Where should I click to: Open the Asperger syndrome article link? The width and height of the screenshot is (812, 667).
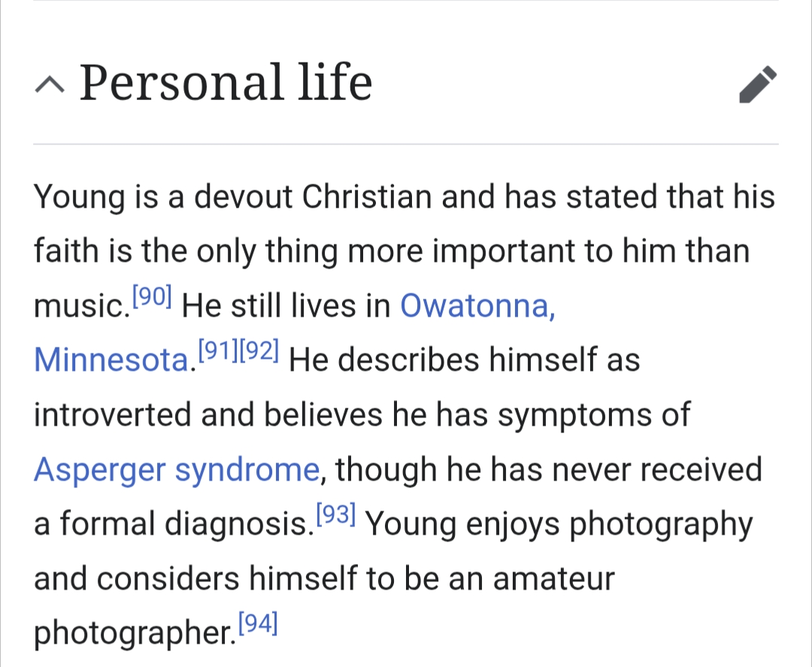177,470
